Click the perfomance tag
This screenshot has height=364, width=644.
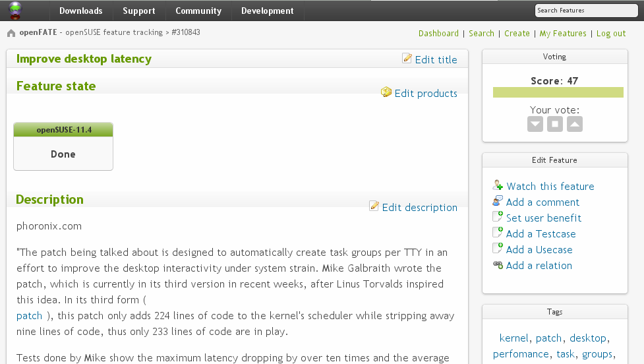520,353
